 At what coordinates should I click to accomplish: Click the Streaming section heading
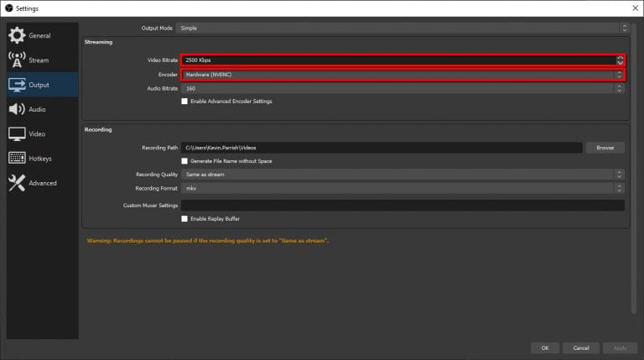(x=98, y=42)
